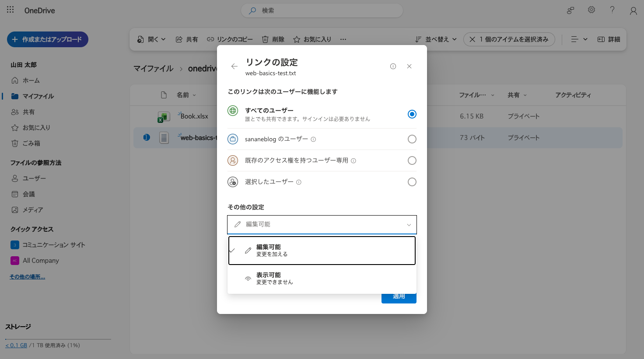Open メディア in the sidebar
The width and height of the screenshot is (644, 359).
pyautogui.click(x=27, y=210)
